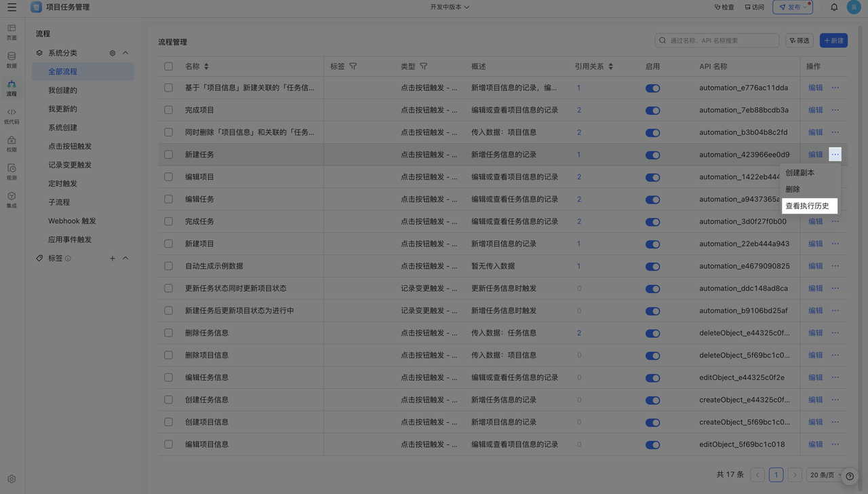Click 编辑 link for 自动生成示例数据 row

click(x=815, y=266)
